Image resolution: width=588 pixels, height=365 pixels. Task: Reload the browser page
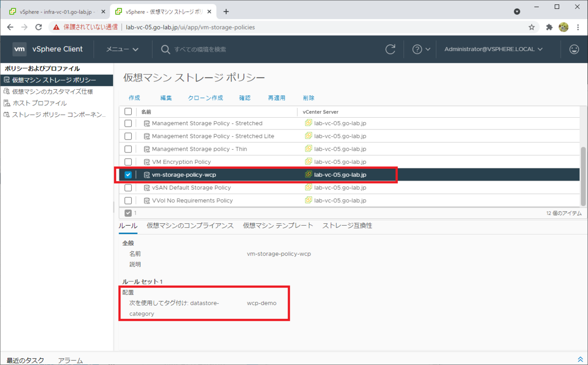coord(39,27)
